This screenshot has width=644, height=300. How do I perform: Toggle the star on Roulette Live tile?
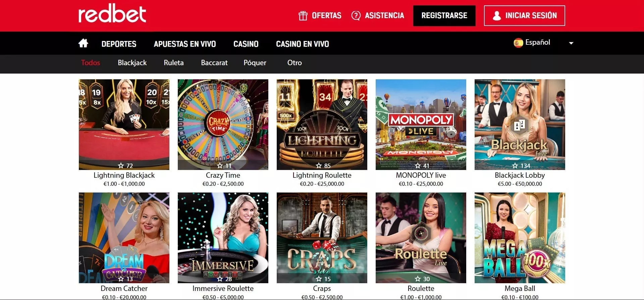tap(418, 278)
